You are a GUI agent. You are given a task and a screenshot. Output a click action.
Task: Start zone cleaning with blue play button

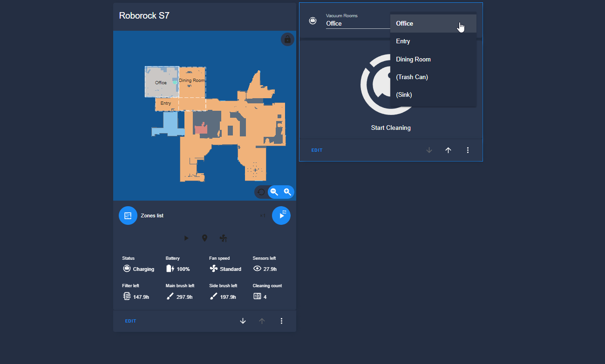point(281,216)
